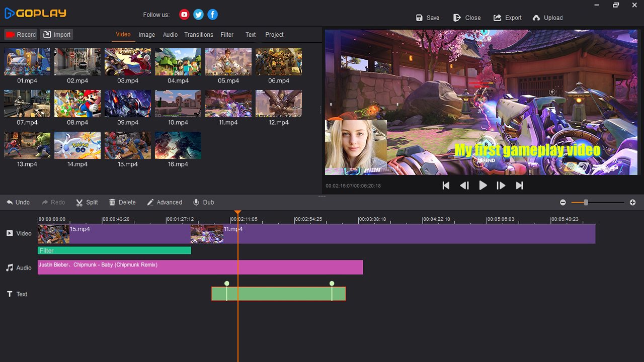This screenshot has width=644, height=362.
Task: Select the Split tool in the timeline toolbar
Action: 87,202
